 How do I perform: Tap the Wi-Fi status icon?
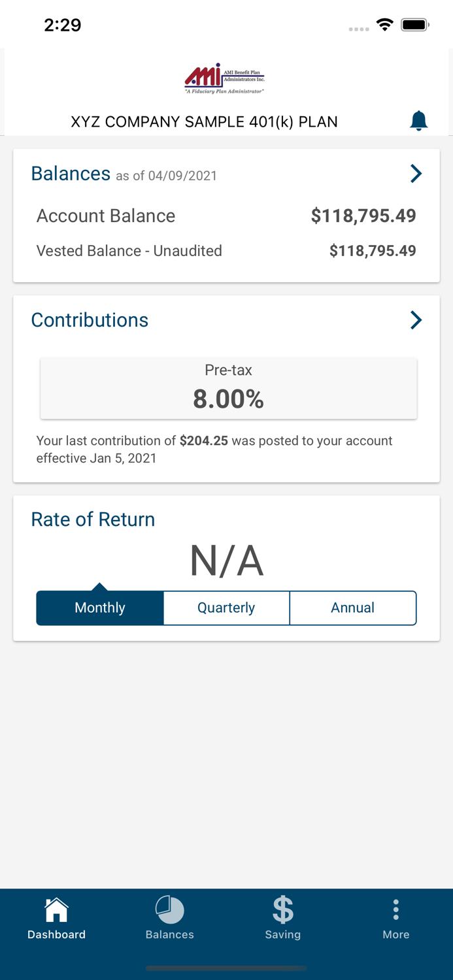tap(385, 25)
